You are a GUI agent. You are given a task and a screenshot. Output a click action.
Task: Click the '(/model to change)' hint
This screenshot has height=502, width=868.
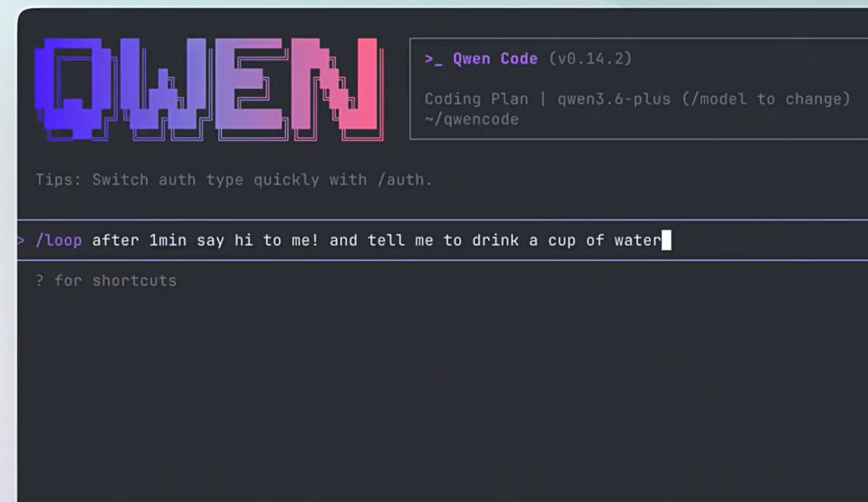766,99
